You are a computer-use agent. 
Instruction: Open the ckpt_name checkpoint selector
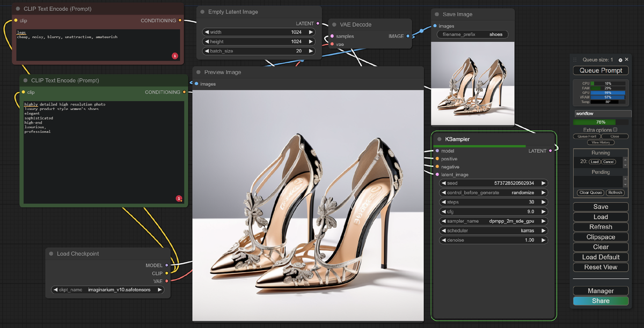107,290
